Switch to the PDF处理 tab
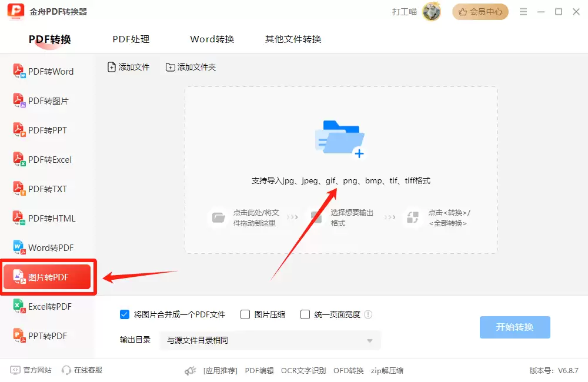Screen dimensions: 588x382 pos(131,39)
